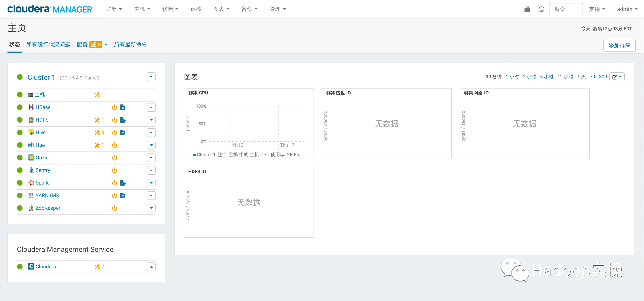The image size is (644, 301).
Task: Open the 备份 top menu
Action: point(249,9)
